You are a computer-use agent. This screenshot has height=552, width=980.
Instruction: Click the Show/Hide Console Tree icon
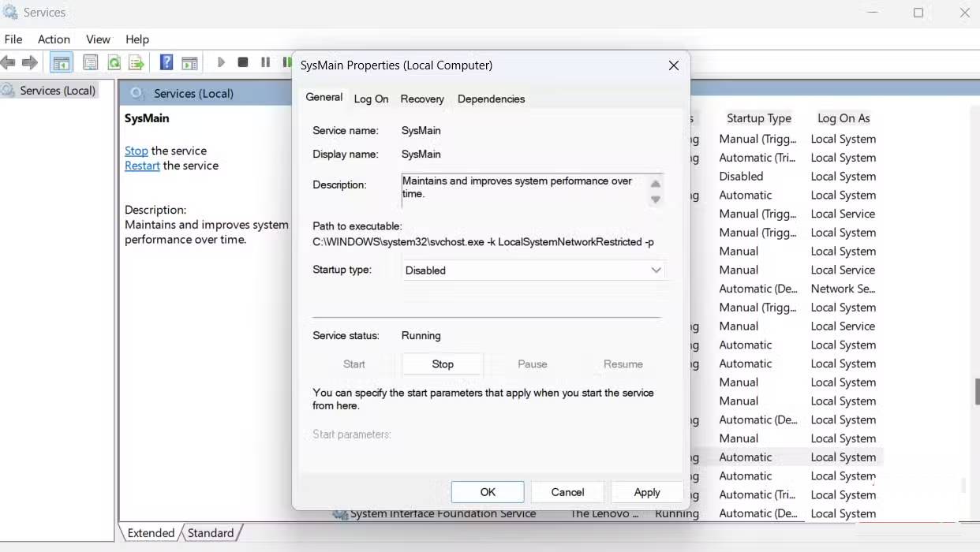(61, 62)
